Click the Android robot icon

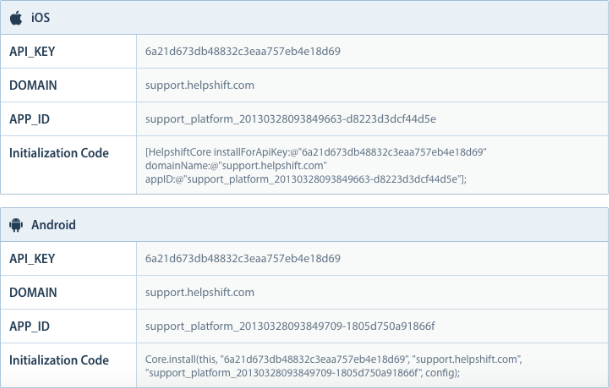click(x=16, y=225)
